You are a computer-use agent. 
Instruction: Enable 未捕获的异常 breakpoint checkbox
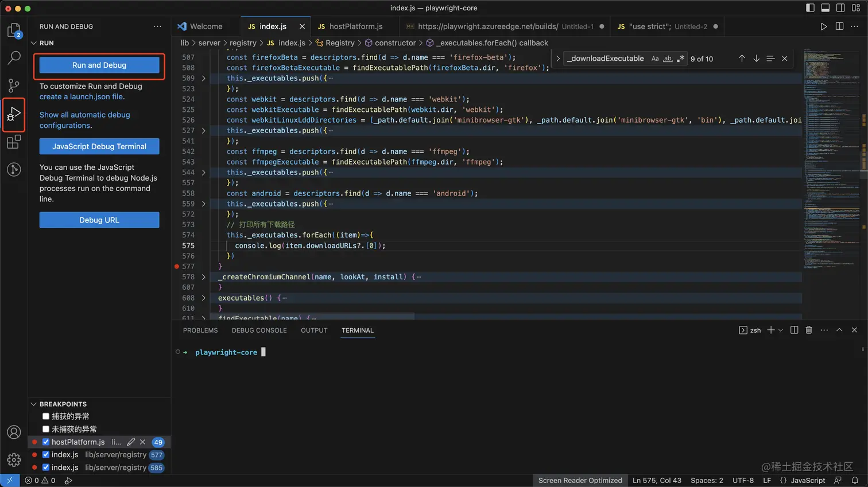click(x=46, y=428)
